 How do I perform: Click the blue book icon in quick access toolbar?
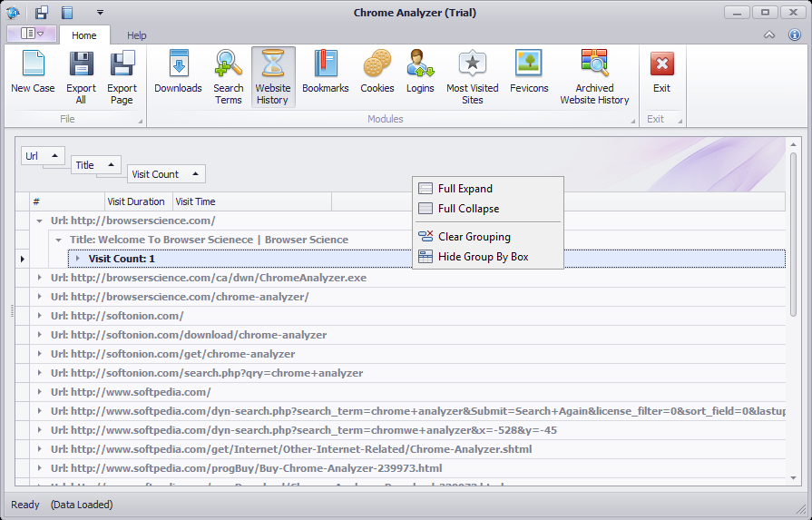(x=67, y=12)
